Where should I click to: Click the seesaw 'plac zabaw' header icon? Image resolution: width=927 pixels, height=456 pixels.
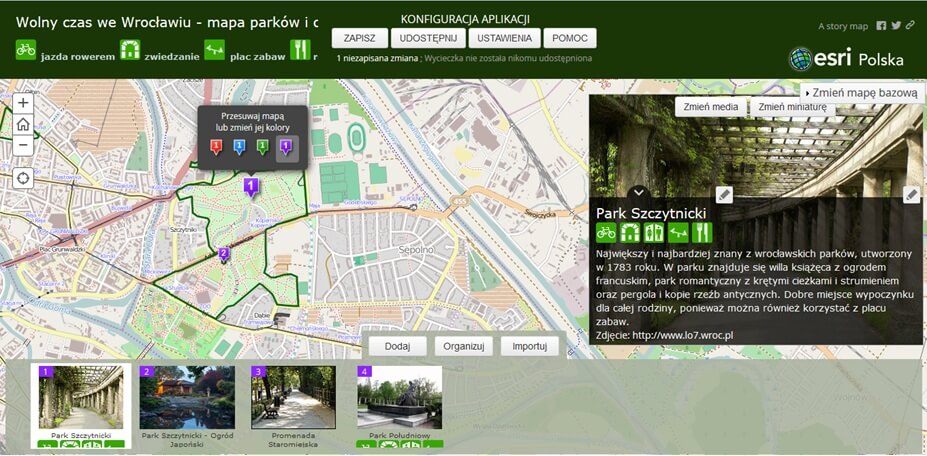[x=215, y=50]
